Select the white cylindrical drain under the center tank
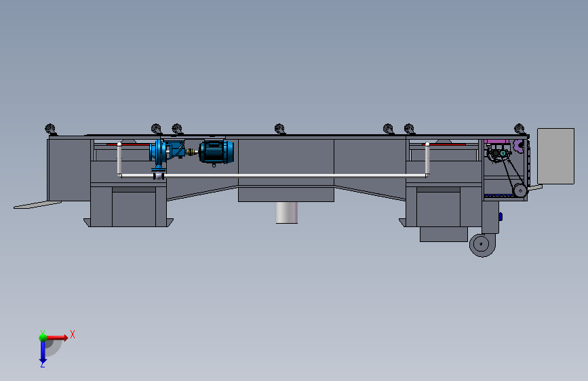Viewport: 588px width, 381px height. (286, 213)
